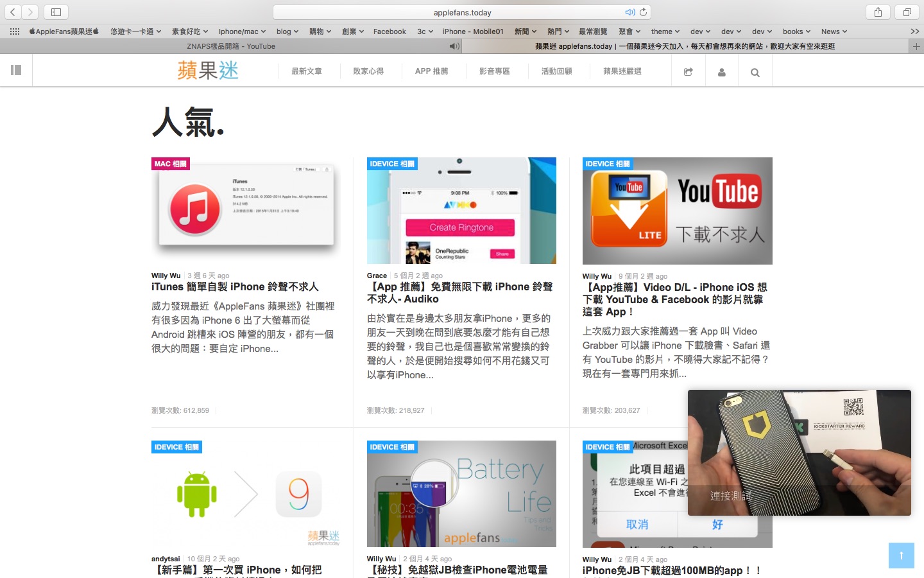Open the Facebook bookmark
The height and width of the screenshot is (578, 924).
(x=389, y=31)
